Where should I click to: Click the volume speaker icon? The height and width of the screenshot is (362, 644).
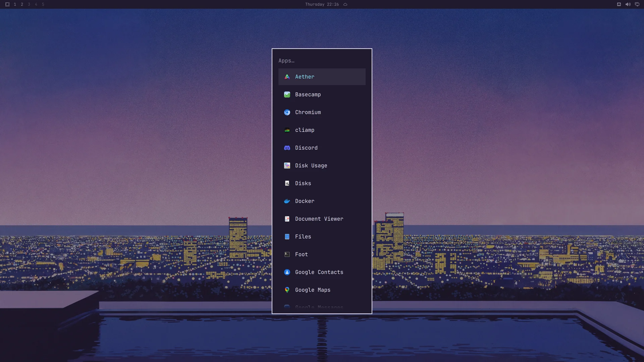[x=628, y=4]
